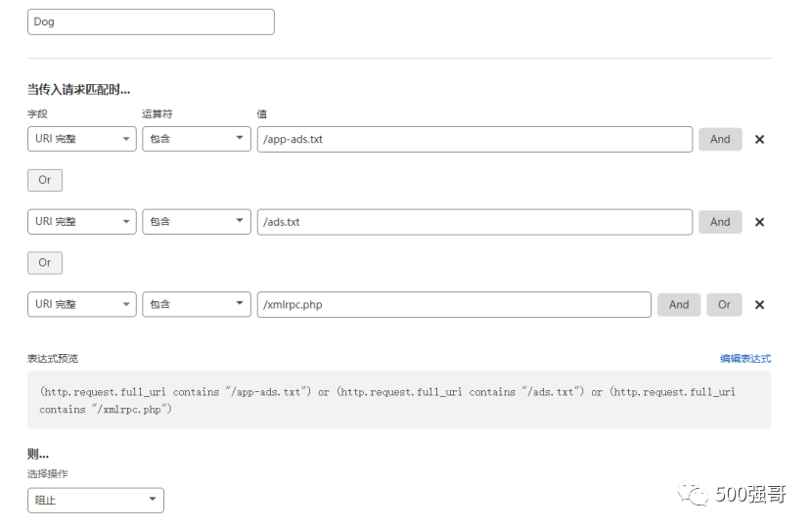Image resolution: width=812 pixels, height=529 pixels.
Task: Click the expression preview text box
Action: click(x=399, y=400)
